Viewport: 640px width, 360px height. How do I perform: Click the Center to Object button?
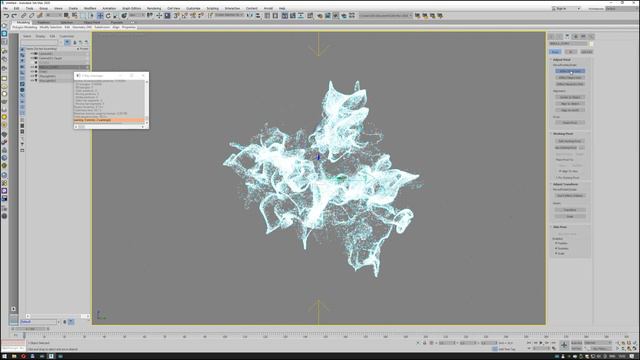[x=570, y=97]
